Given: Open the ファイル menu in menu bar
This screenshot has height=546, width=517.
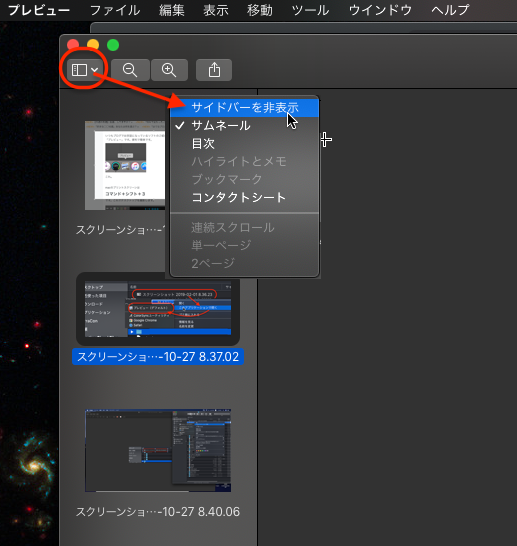Looking at the screenshot, I should [115, 10].
